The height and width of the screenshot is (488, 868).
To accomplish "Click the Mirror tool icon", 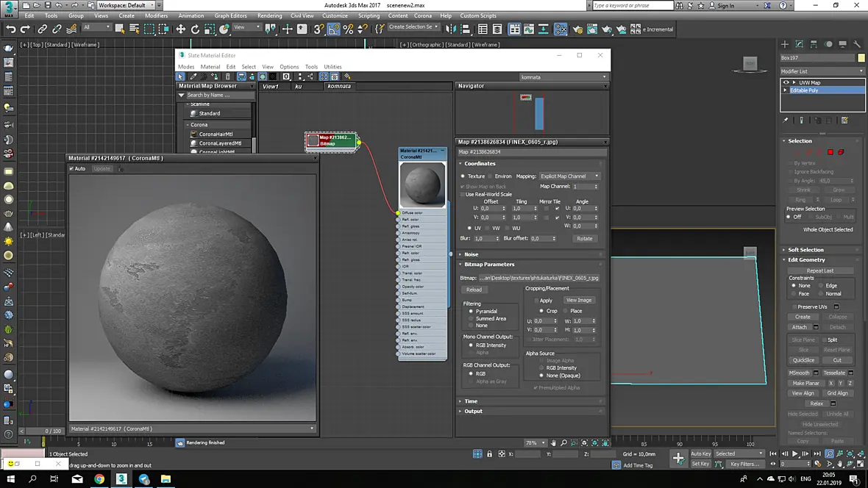I will pyautogui.click(x=451, y=29).
